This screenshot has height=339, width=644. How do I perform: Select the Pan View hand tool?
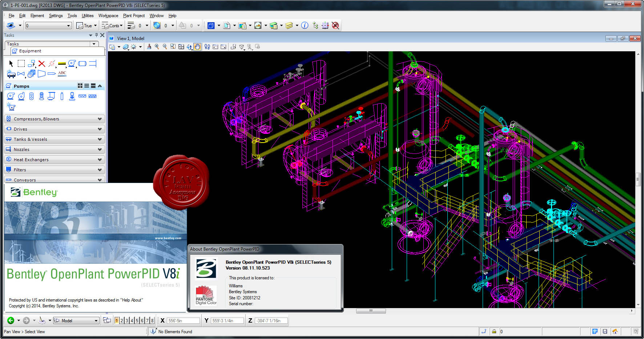point(197,47)
